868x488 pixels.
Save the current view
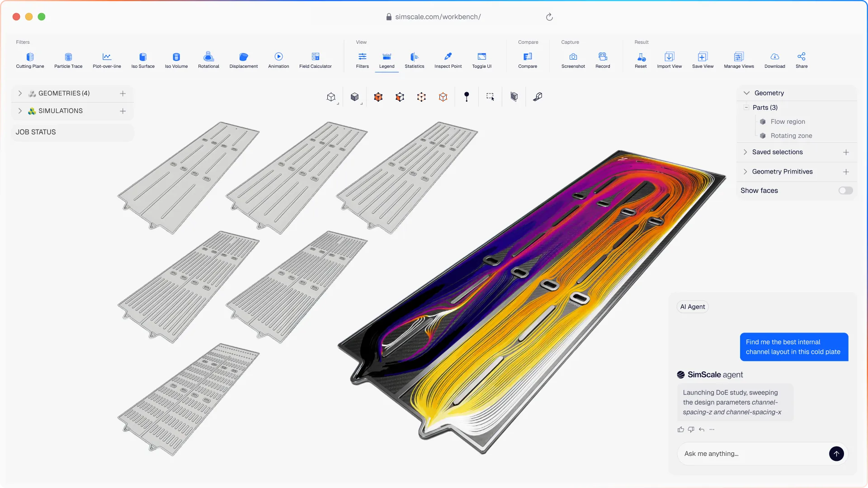[x=703, y=60]
